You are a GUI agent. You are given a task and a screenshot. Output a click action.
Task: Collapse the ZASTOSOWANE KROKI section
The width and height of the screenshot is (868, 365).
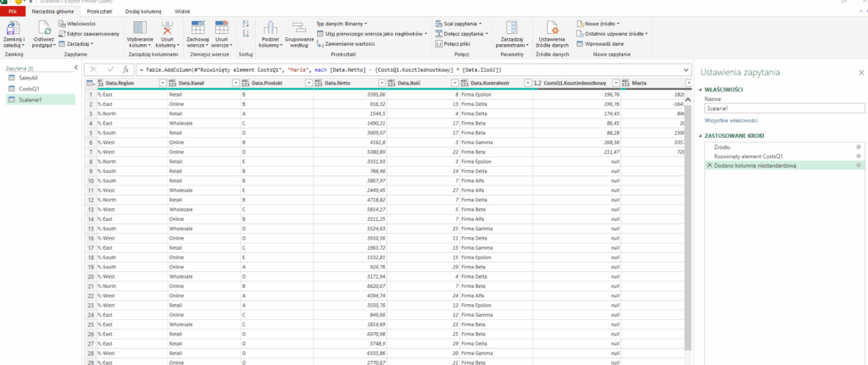coord(701,135)
